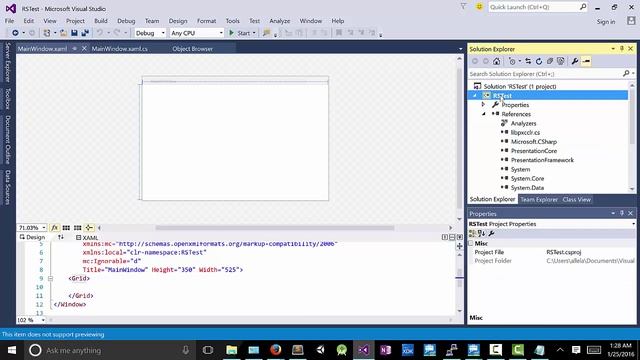Switch to Team Explorer tab
Screen dimensions: 640x360
point(539,200)
